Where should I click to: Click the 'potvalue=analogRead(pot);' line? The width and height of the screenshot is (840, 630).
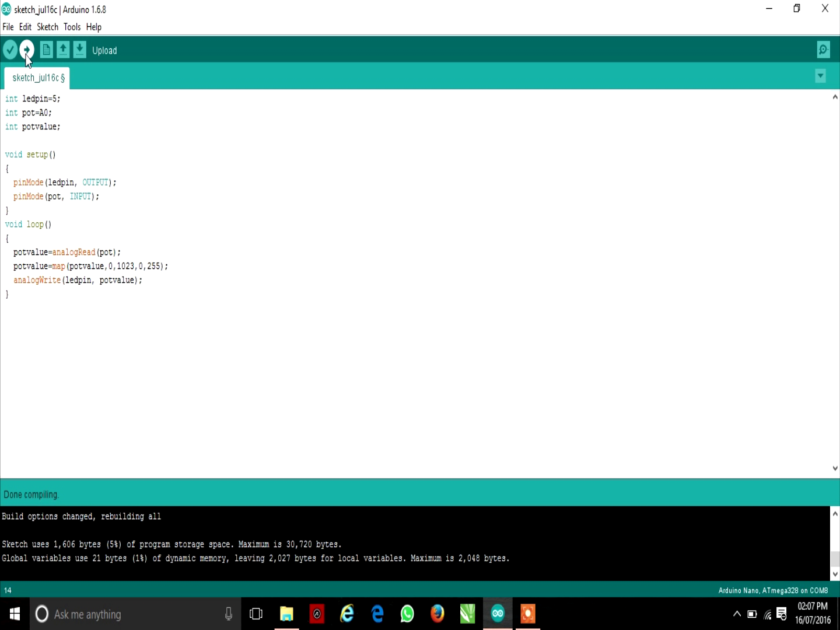click(67, 253)
